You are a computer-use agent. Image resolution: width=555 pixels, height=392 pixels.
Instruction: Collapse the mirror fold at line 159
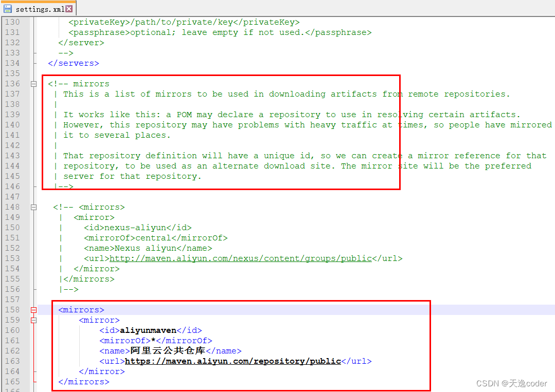[33, 320]
